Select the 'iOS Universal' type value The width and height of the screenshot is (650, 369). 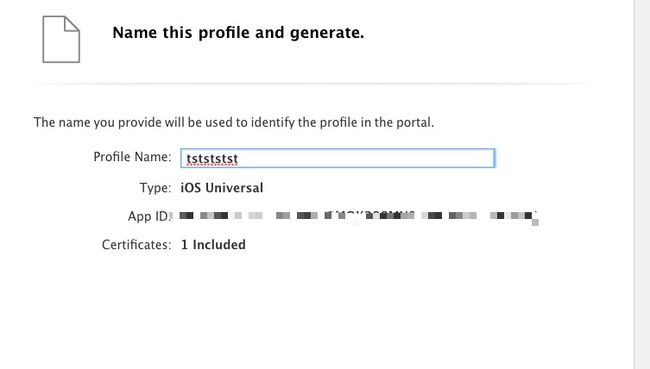pyautogui.click(x=222, y=188)
